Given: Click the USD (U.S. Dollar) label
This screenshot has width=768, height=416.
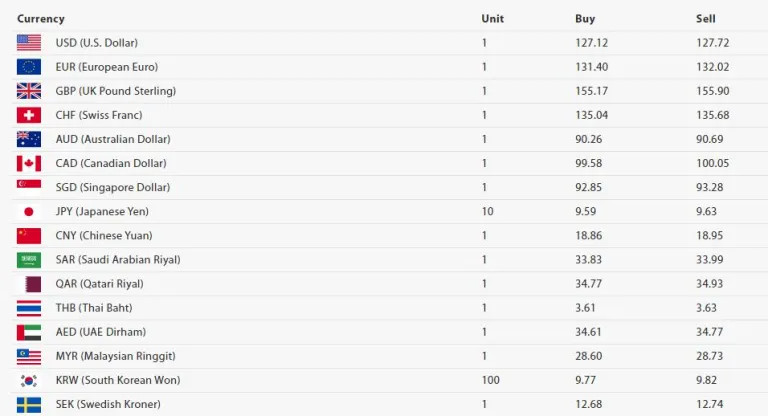Looking at the screenshot, I should 96,43.
